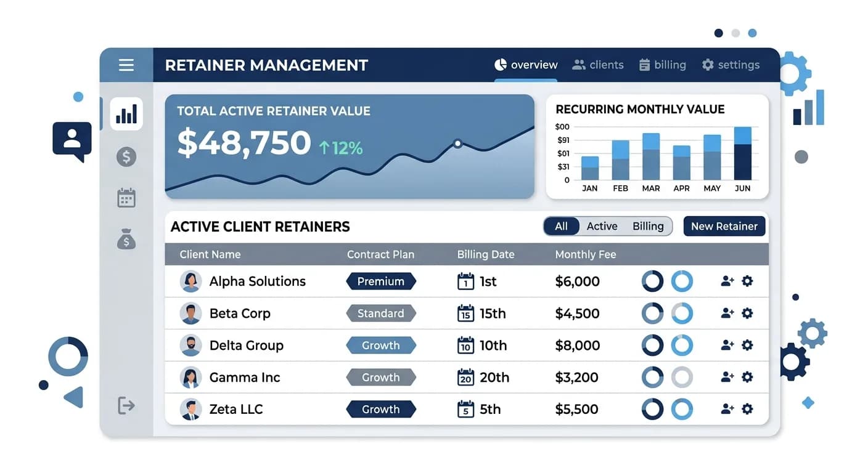868x473 pixels.
Task: Select the calendar icon in left sidebar
Action: tap(126, 197)
